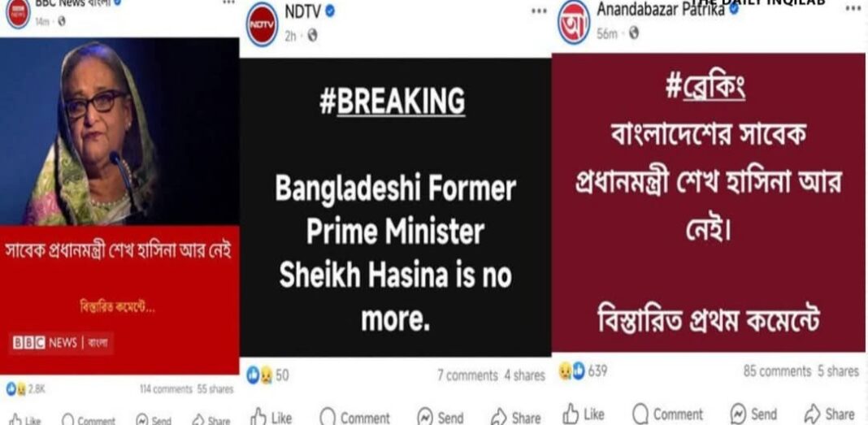View the 7 comments on NDTV post
The height and width of the screenshot is (425, 868).
click(468, 375)
